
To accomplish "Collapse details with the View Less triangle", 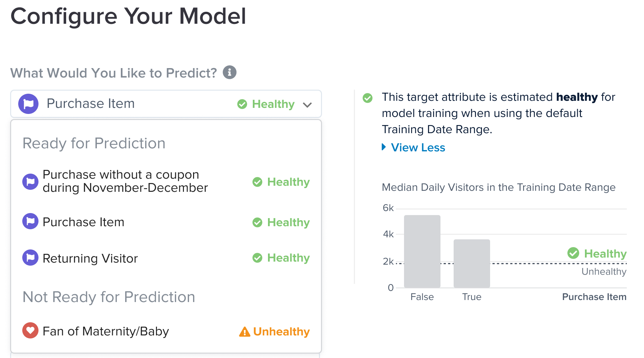I will pos(384,147).
